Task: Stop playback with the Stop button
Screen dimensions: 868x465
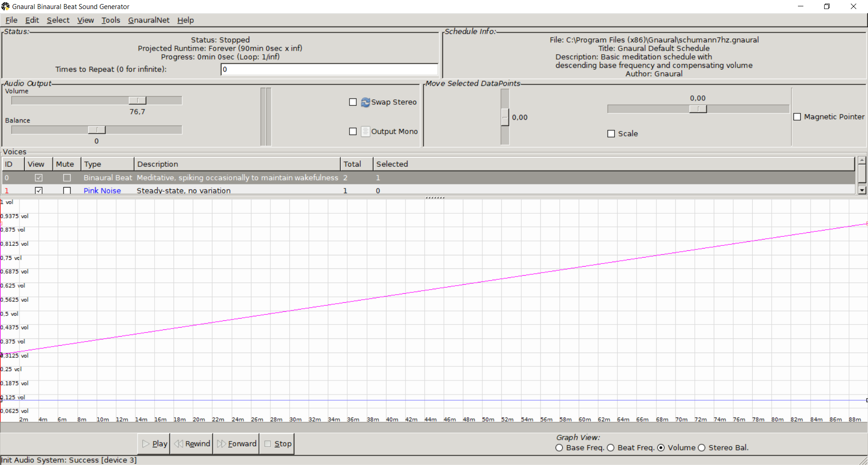Action: pyautogui.click(x=277, y=444)
